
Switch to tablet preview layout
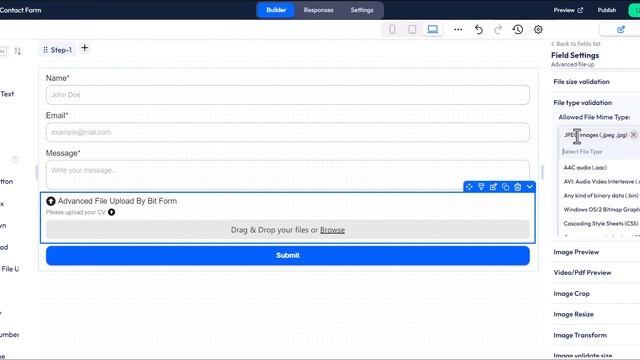(x=412, y=29)
